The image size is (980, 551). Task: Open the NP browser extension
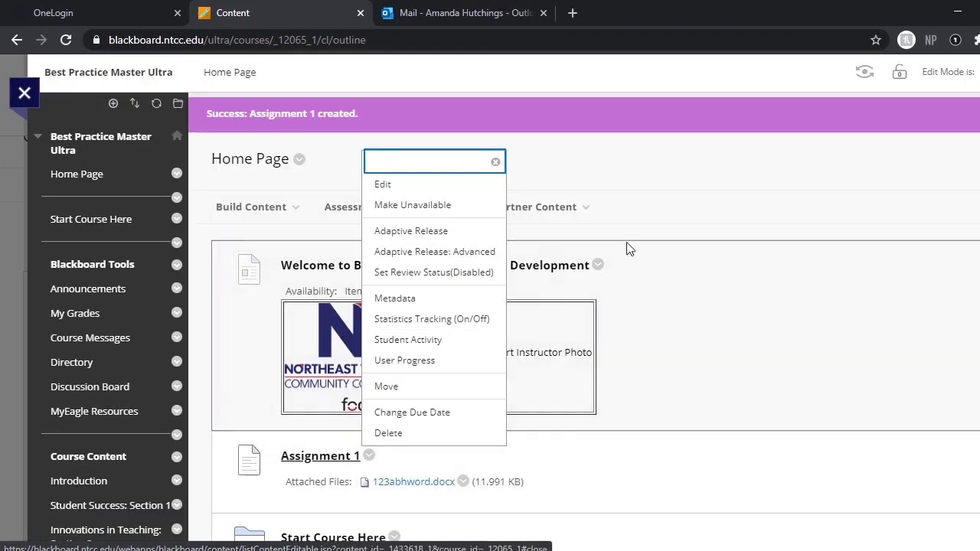click(931, 40)
